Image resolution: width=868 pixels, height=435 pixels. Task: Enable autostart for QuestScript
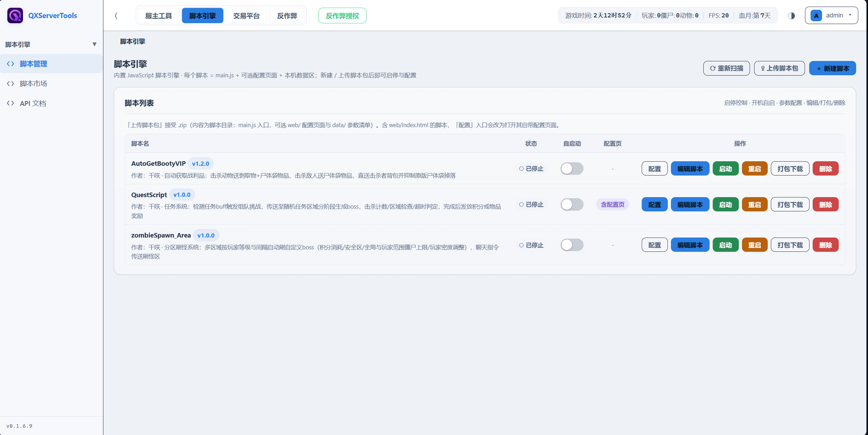(x=572, y=204)
